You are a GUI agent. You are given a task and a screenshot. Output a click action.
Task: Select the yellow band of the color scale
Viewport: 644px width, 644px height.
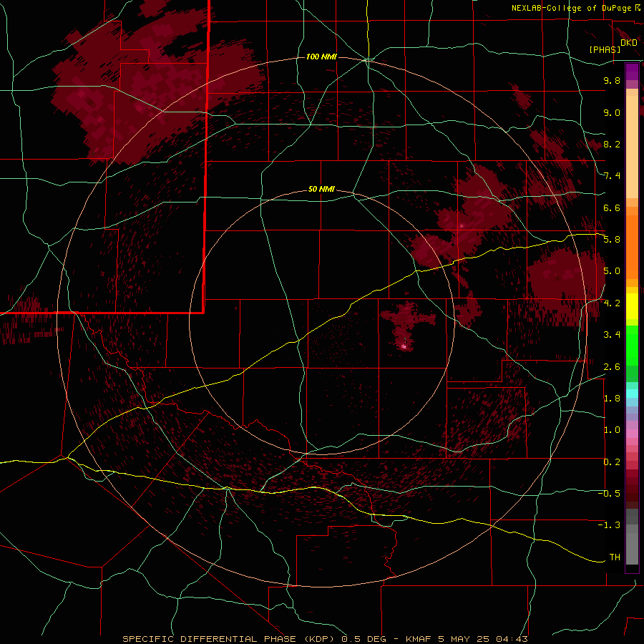click(x=632, y=306)
